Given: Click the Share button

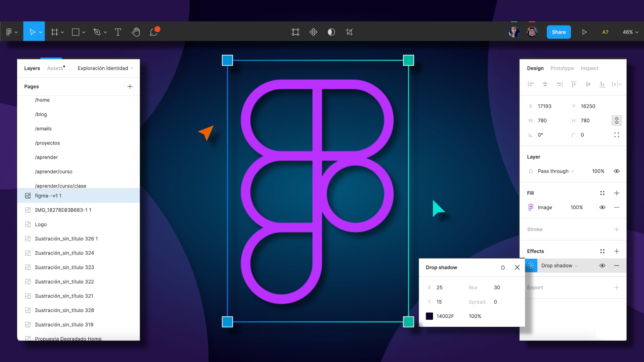Looking at the screenshot, I should [x=558, y=32].
